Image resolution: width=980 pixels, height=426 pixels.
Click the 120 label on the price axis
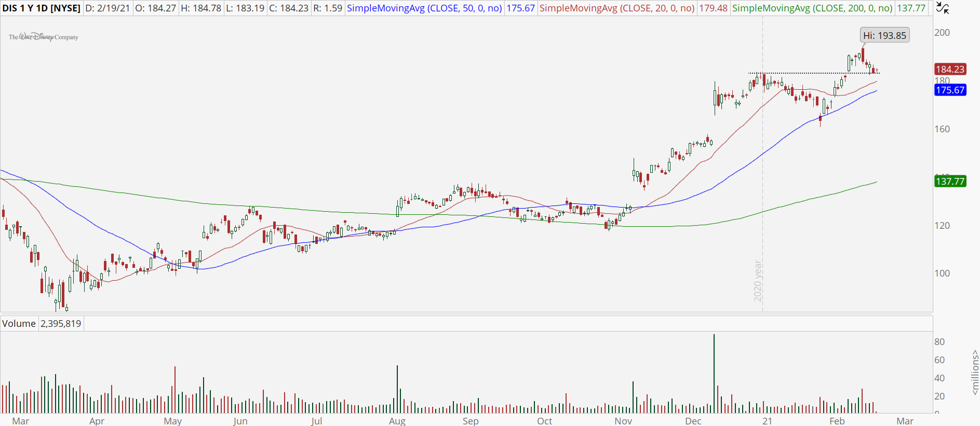[942, 226]
